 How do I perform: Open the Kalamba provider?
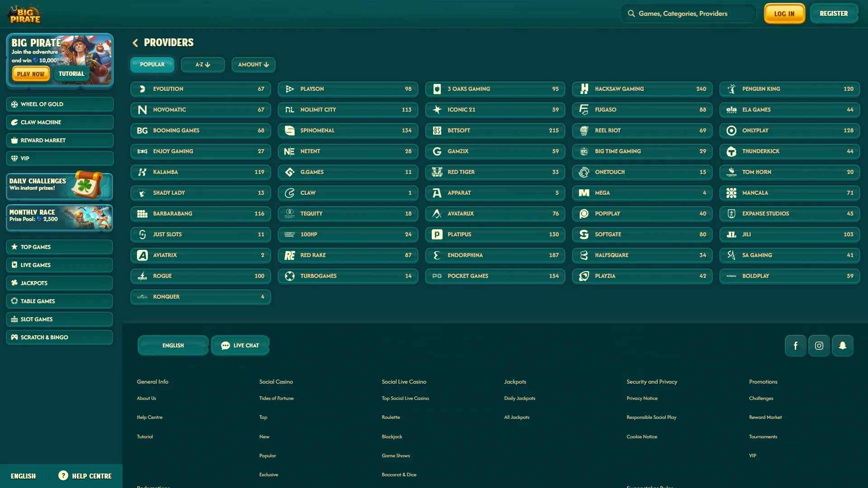pyautogui.click(x=201, y=172)
